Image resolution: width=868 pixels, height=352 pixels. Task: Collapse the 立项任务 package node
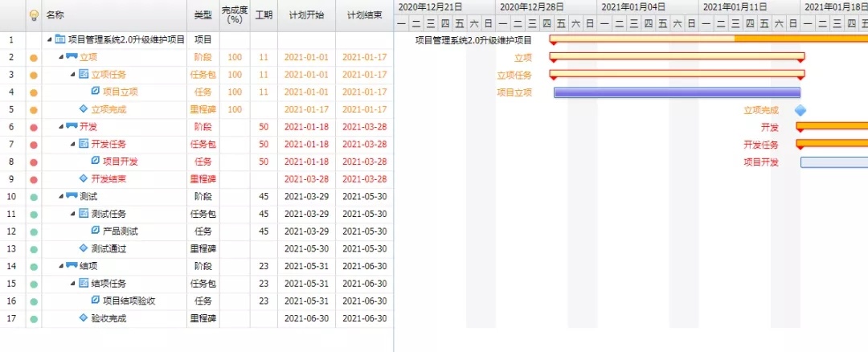pos(73,75)
